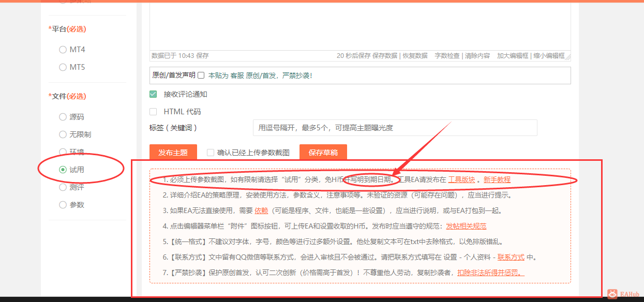644x302 pixels.
Task: Select the 环境 file option
Action: tap(63, 151)
